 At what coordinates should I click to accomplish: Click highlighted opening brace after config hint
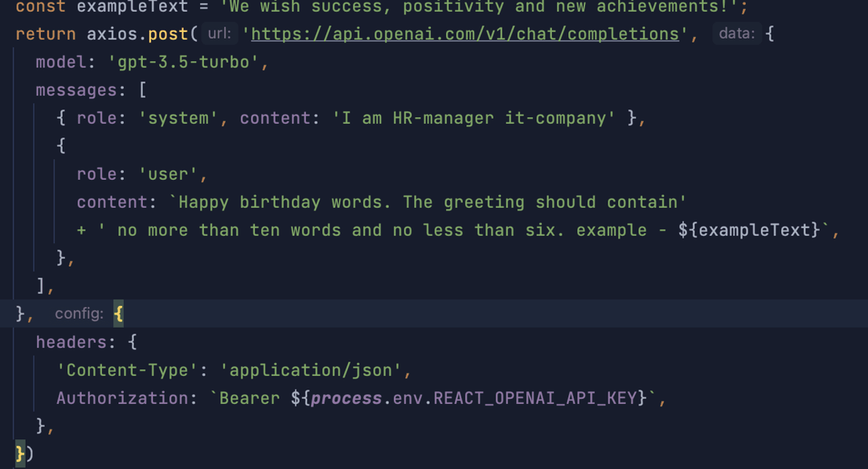tap(119, 314)
